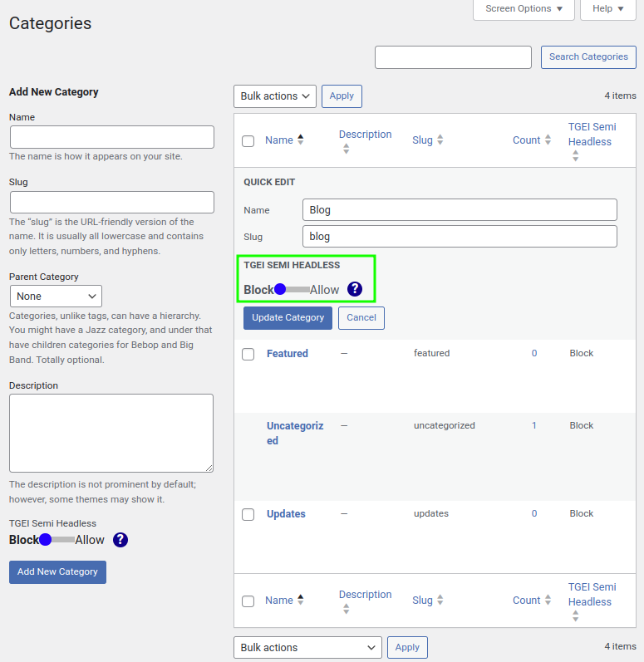This screenshot has width=644, height=662.
Task: Click Add New Category button
Action: (57, 572)
